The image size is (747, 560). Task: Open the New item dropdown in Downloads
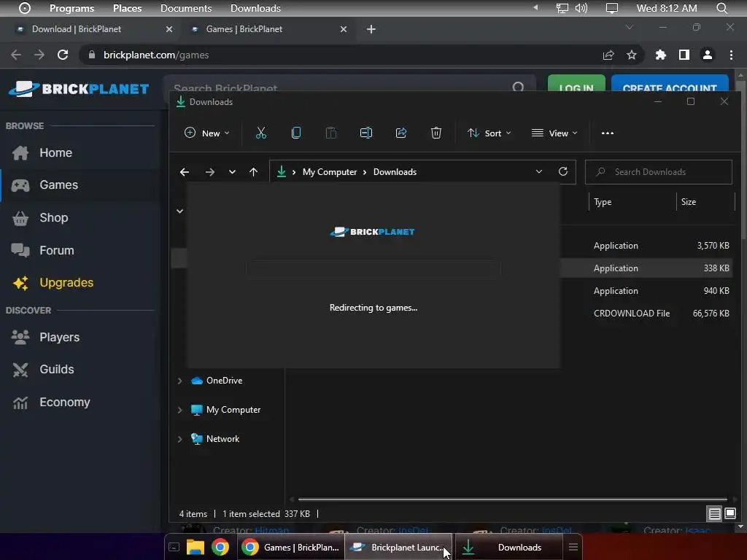pyautogui.click(x=206, y=133)
